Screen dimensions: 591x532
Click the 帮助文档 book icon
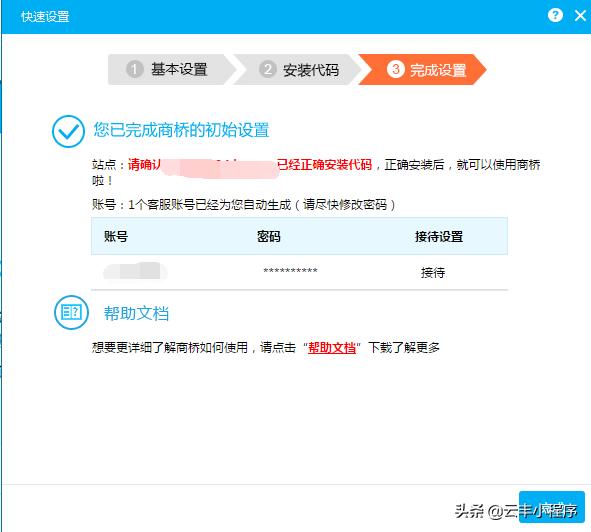(x=71, y=312)
